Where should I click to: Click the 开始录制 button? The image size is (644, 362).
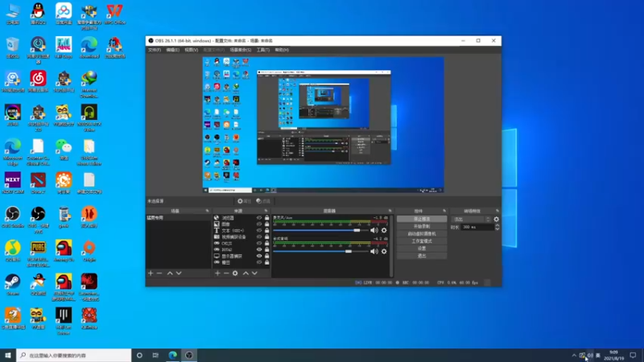pyautogui.click(x=422, y=227)
